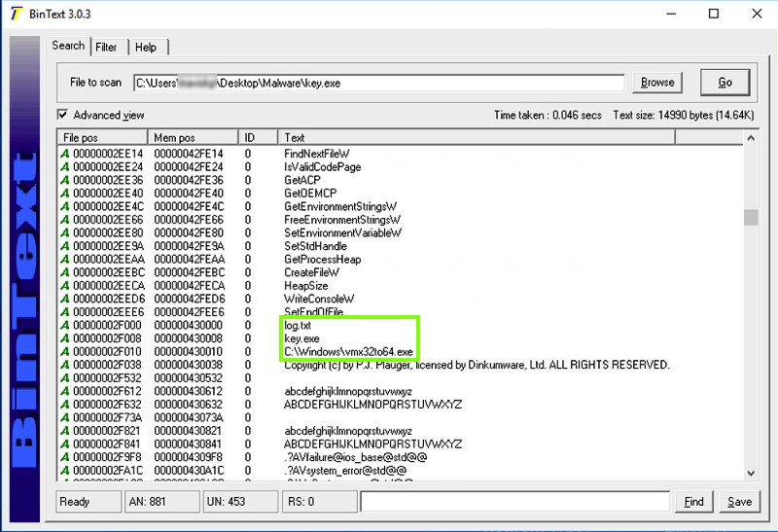Image resolution: width=778 pixels, height=532 pixels.
Task: Click the A icon beside GetProcessHeap row
Action: point(65,260)
